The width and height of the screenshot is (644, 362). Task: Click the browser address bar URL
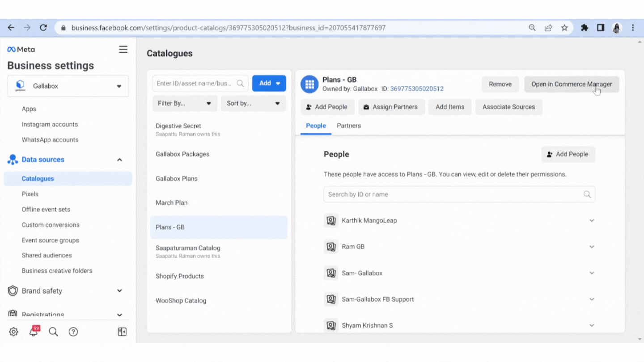(x=229, y=28)
